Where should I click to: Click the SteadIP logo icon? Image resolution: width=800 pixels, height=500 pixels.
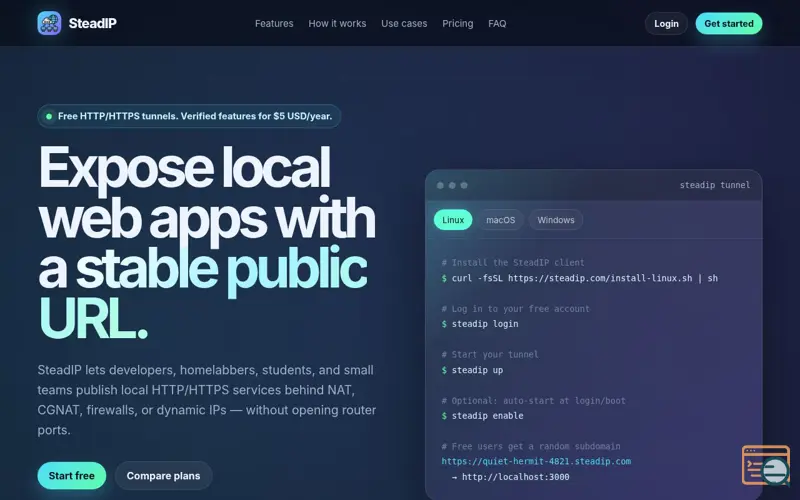click(x=49, y=23)
